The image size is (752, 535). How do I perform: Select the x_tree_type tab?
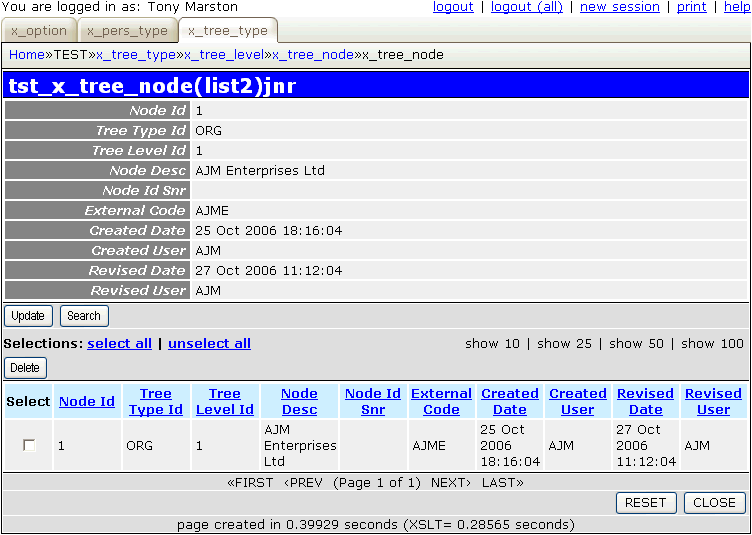click(x=227, y=31)
